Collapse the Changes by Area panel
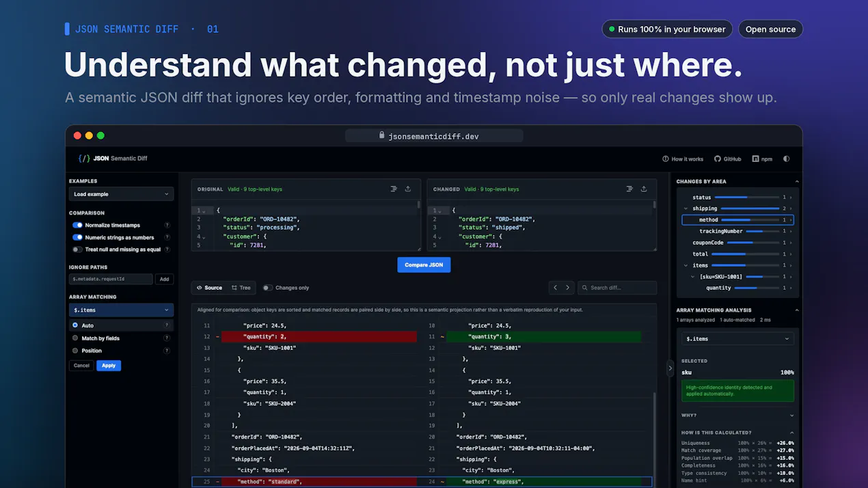Screen dimensions: 868x488 (x=796, y=181)
